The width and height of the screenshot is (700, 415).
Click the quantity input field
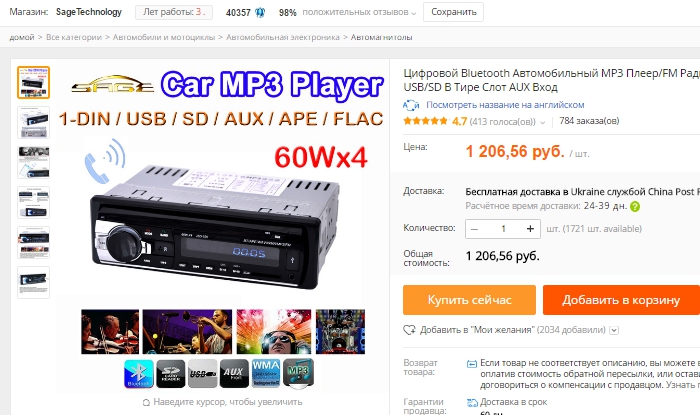click(503, 229)
